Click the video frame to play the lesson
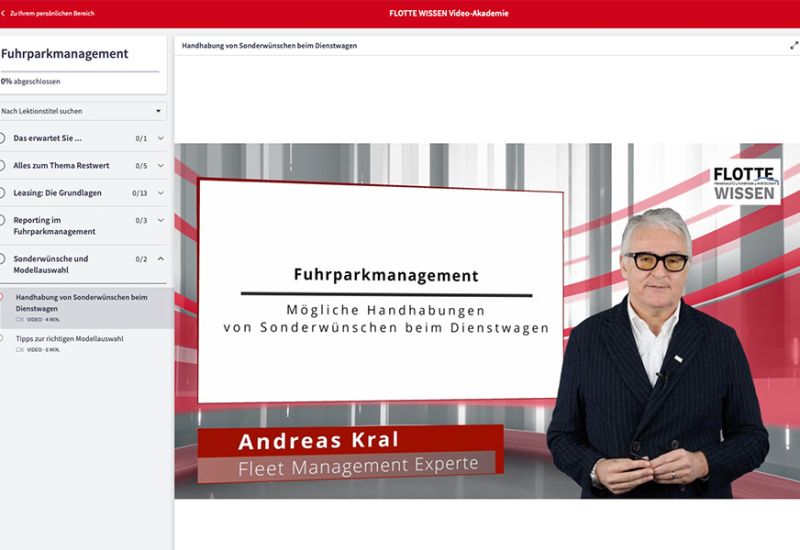800x550 pixels. click(x=487, y=321)
